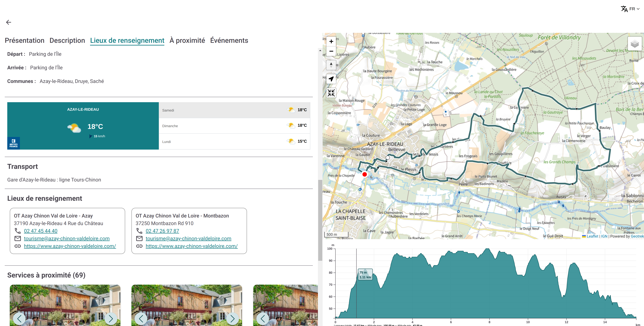
Task: Open the Geotrek attribution link
Action: (637, 236)
